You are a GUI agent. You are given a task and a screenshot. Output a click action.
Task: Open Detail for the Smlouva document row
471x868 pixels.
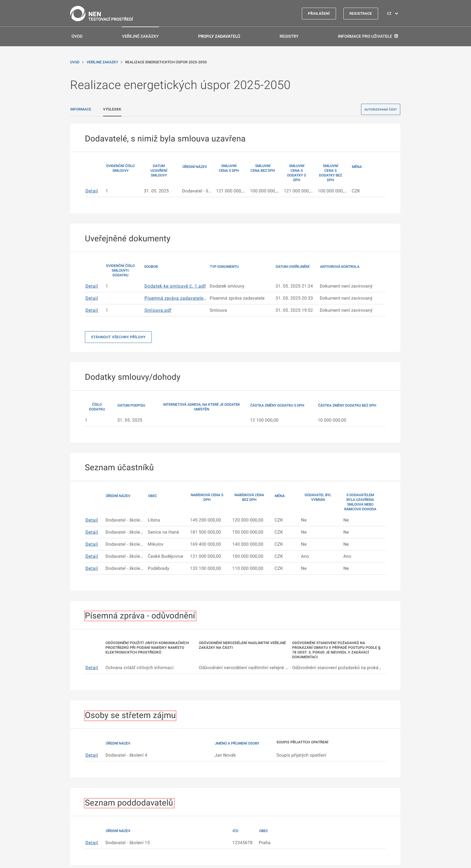pyautogui.click(x=92, y=310)
